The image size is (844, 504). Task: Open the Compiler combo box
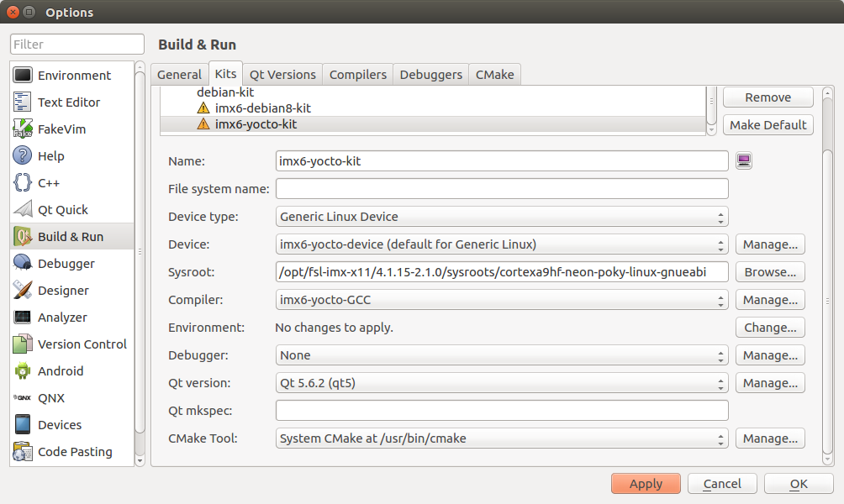(x=502, y=300)
